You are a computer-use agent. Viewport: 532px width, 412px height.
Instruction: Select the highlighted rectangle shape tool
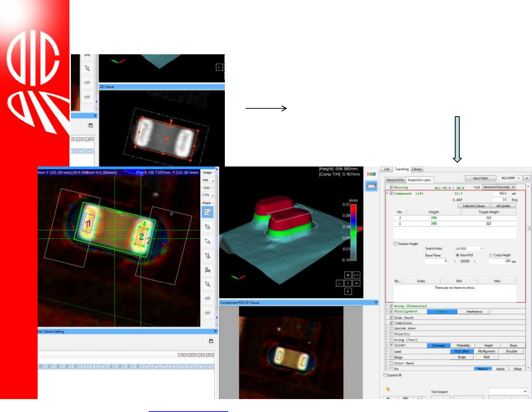point(207,212)
